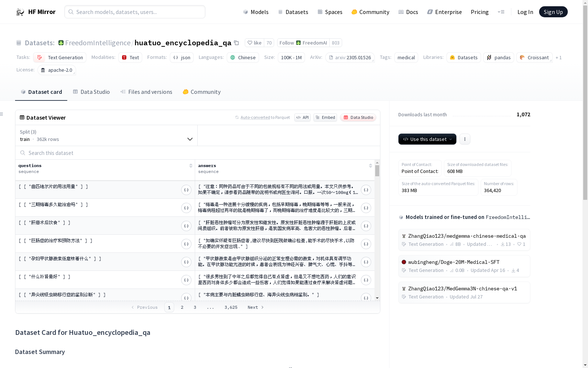Image resolution: width=588 pixels, height=368 pixels.
Task: Click the Search this dataset field
Action: click(198, 153)
